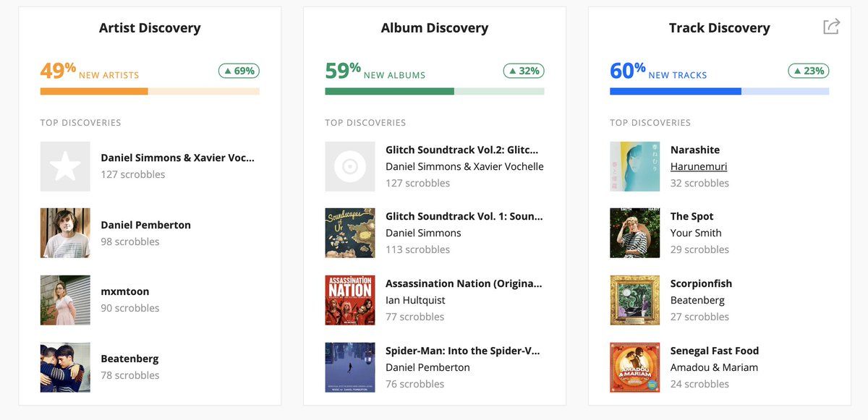Open the Scorpionfish track link
This screenshot has height=420, width=868.
coord(701,283)
